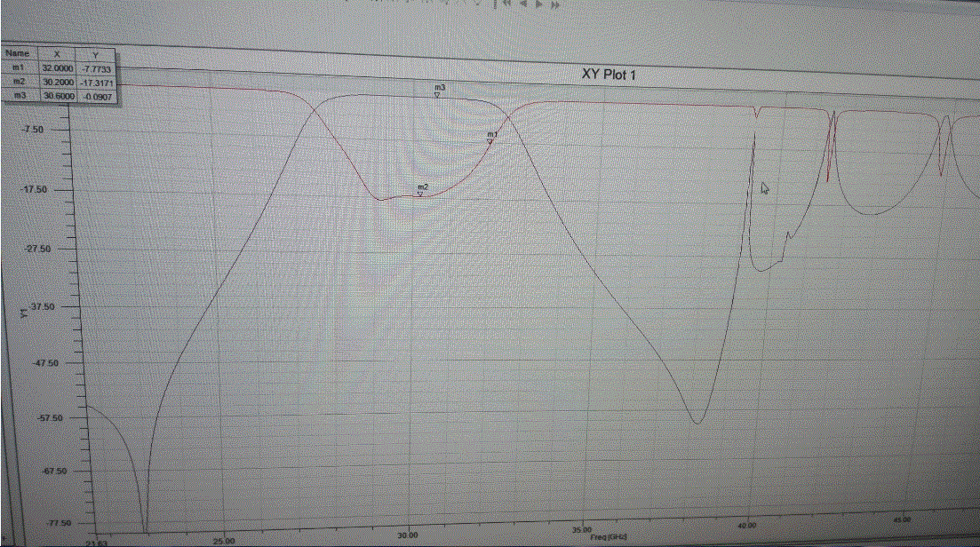The image size is (980, 547).
Task: Click the play forward animation icon
Action: (539, 4)
